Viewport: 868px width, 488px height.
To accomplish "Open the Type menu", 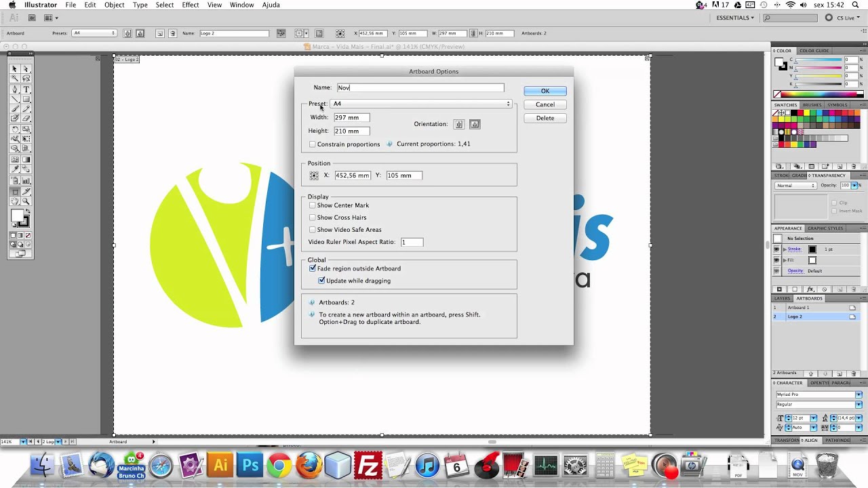I will click(140, 5).
